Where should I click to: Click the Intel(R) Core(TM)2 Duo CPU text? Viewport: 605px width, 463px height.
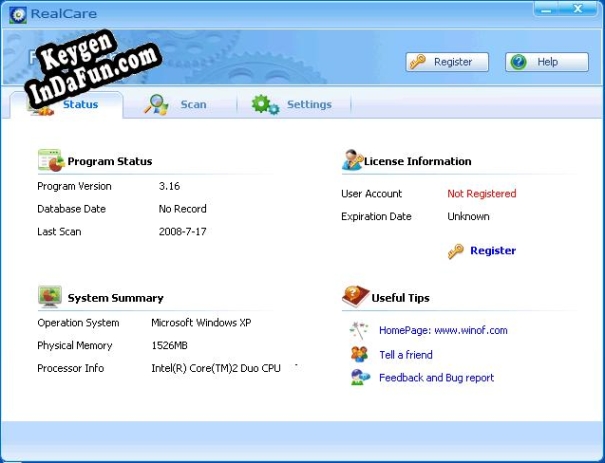[216, 368]
